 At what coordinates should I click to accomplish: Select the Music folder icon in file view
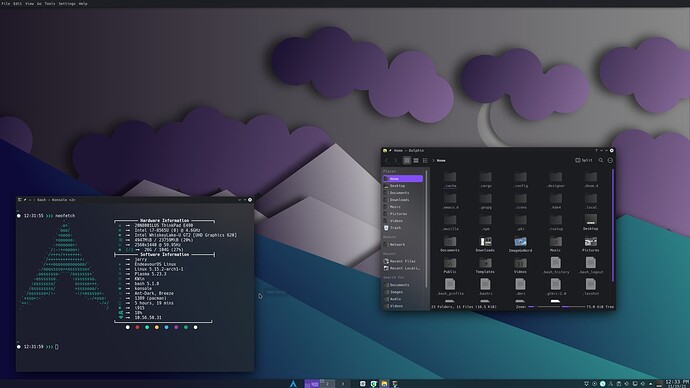point(555,242)
